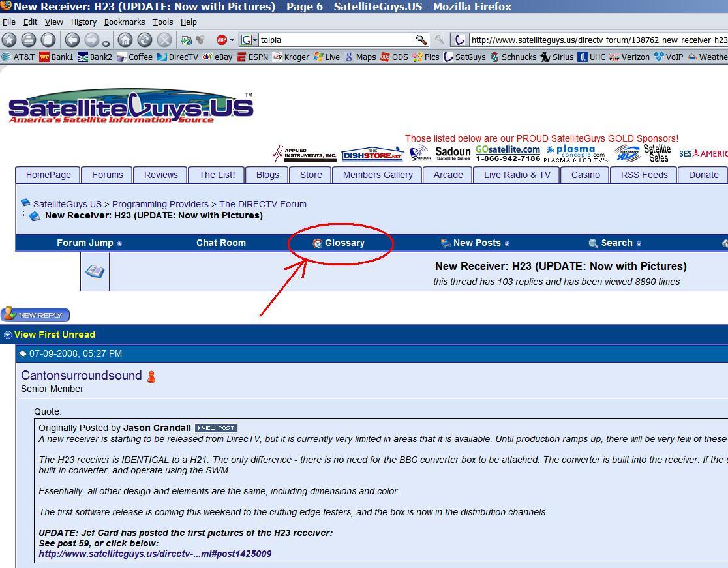Open the Live bookmark
The width and height of the screenshot is (728, 568).
tap(326, 57)
